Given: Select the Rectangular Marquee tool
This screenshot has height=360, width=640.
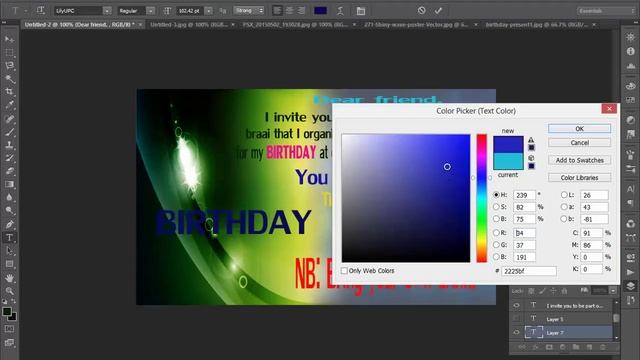Looking at the screenshot, I should tap(9, 53).
